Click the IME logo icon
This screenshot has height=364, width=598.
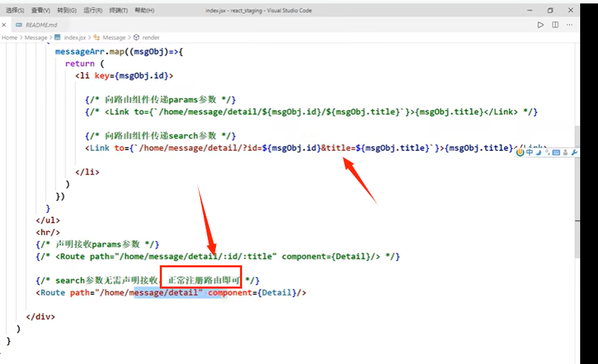tap(520, 152)
